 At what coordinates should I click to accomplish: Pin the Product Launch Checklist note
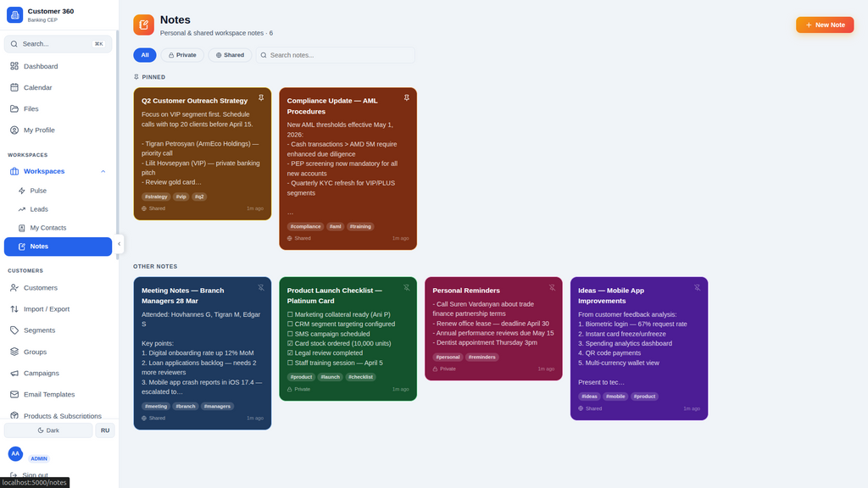(x=406, y=288)
